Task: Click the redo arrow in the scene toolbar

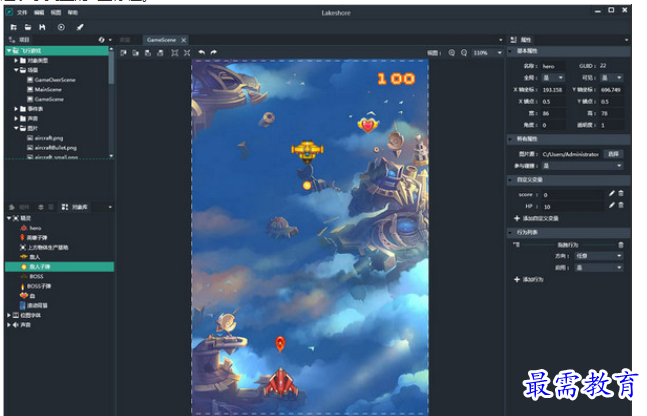Action: pos(213,52)
